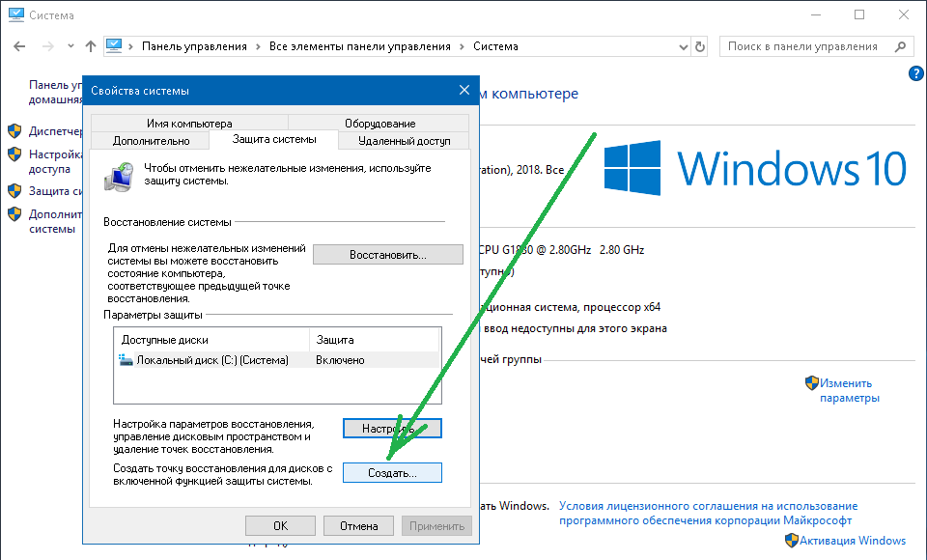Image resolution: width=927 pixels, height=560 pixels.
Task: Select 'Все элементы панели управления' breadcrumb
Action: pos(359,46)
